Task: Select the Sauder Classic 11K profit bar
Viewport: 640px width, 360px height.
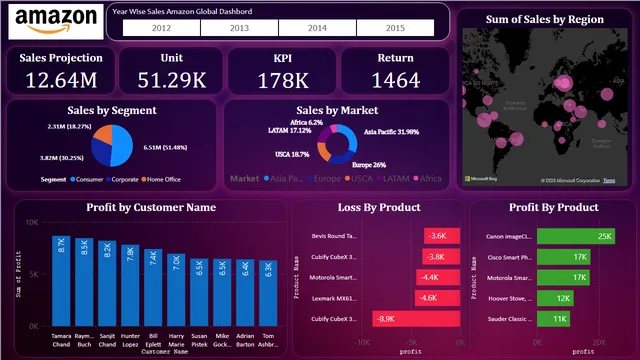Action: [x=553, y=319]
